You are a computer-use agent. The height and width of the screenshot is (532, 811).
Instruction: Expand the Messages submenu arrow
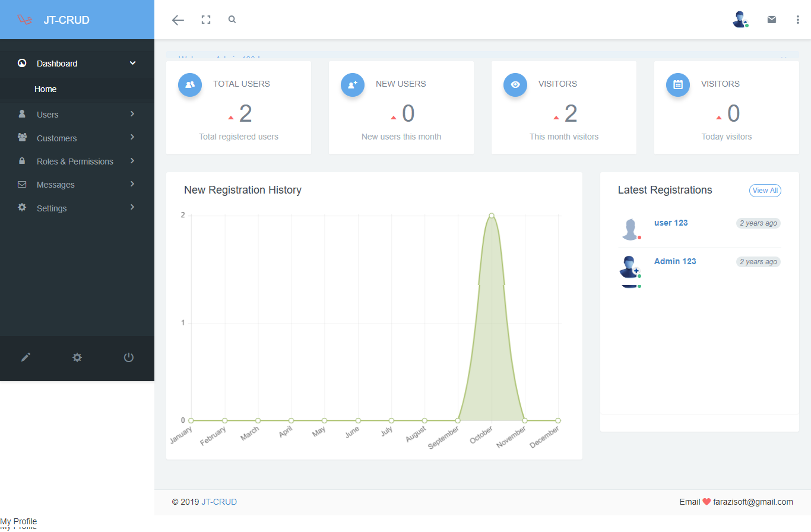tap(132, 184)
